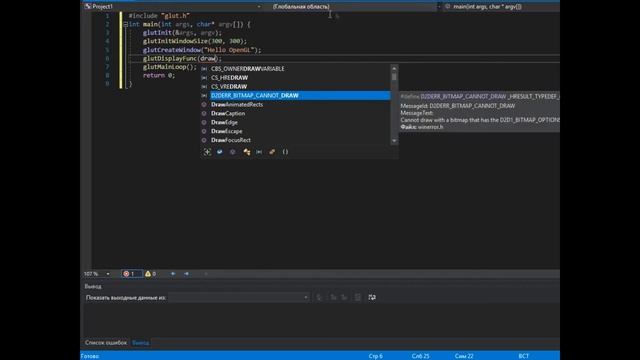Click the navigate backward arrow below editor
Viewport: 640px width, 360px height.
coord(173,274)
